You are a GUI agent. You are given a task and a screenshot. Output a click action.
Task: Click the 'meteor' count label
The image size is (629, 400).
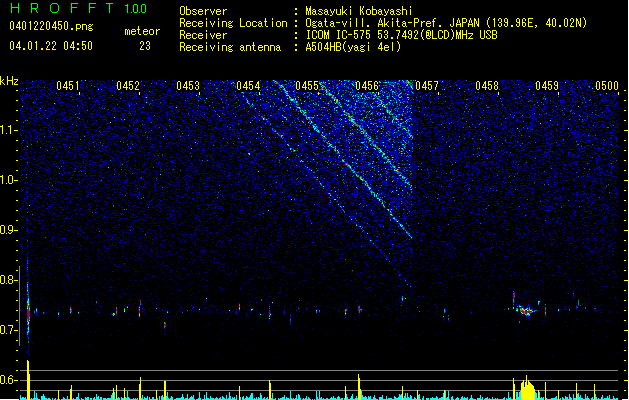click(x=142, y=31)
